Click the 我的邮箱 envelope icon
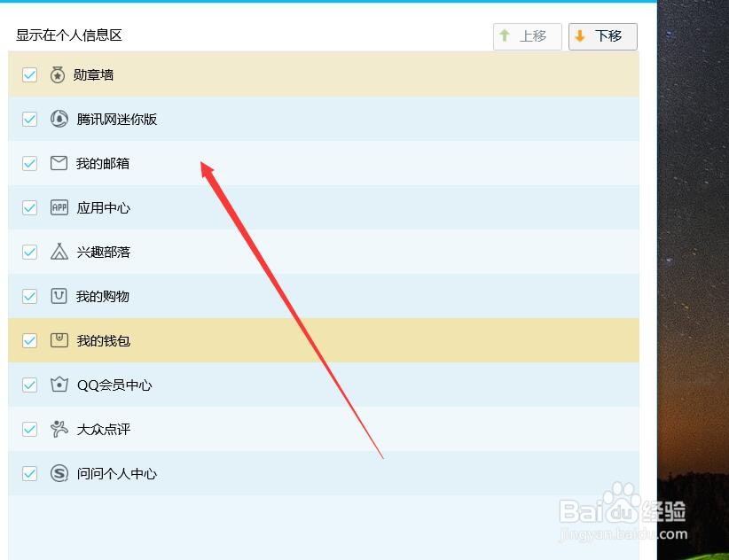This screenshot has width=729, height=560. [x=59, y=163]
